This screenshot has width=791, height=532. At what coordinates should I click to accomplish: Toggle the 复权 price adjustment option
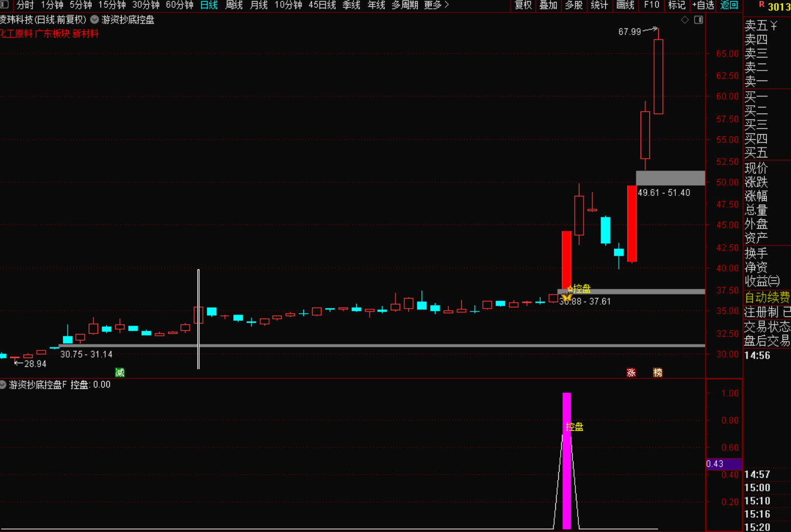pos(523,5)
